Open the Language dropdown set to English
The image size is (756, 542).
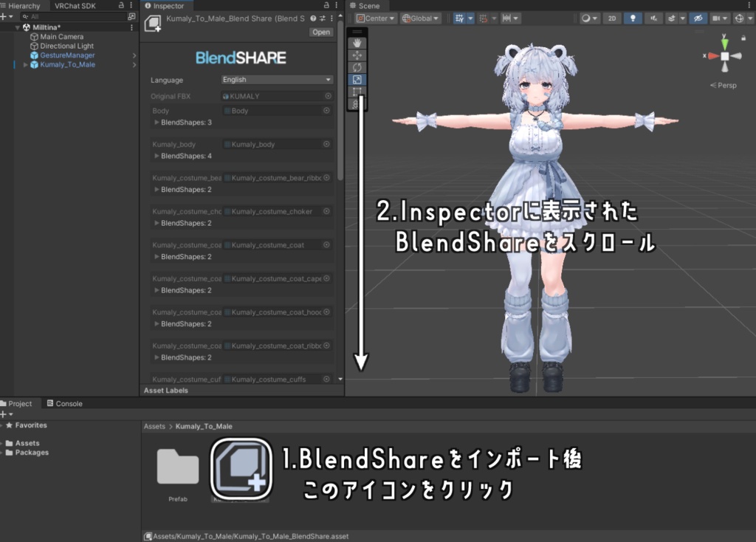coord(277,80)
